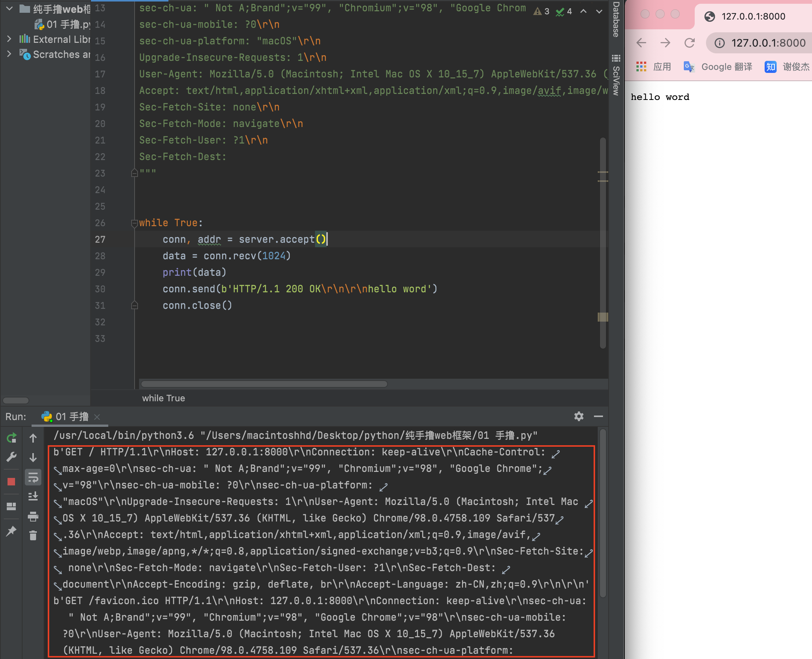The height and width of the screenshot is (659, 812).
Task: Click the typo check indicator showing 4
Action: (x=564, y=11)
